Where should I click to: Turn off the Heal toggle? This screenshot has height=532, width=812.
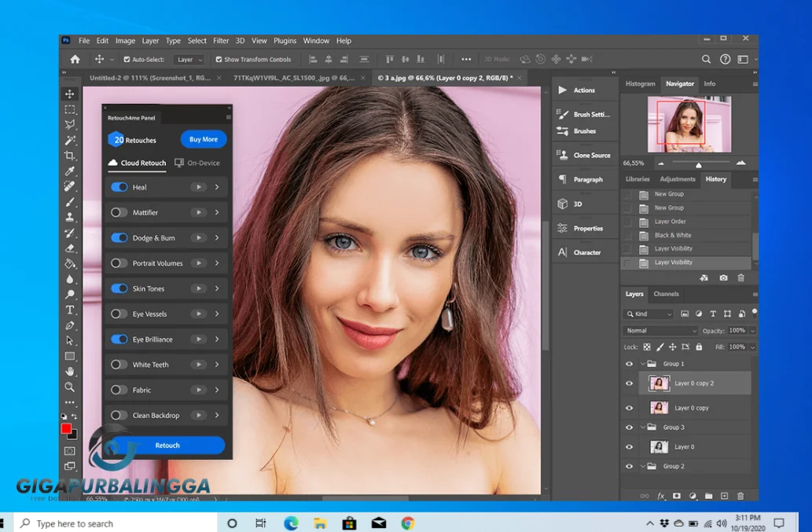pos(119,187)
